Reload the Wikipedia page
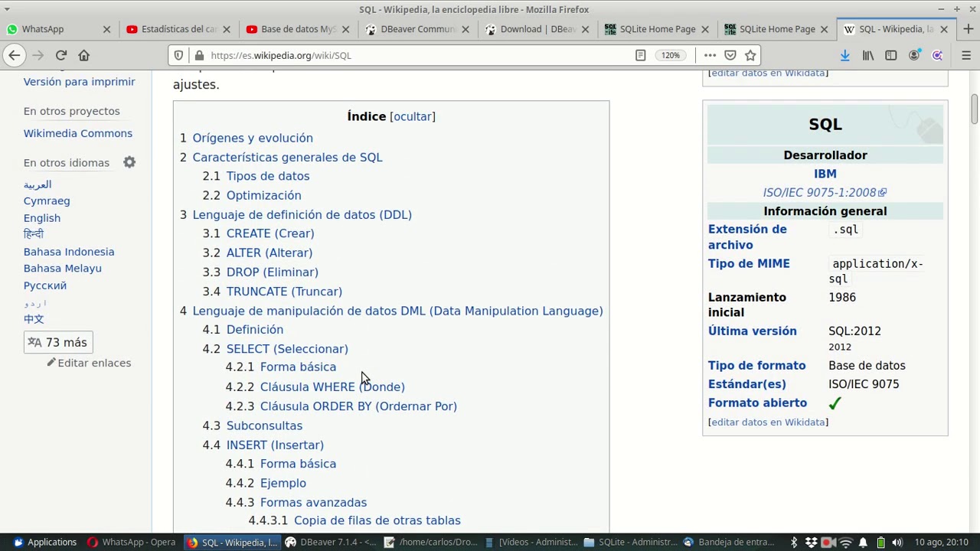 61,55
